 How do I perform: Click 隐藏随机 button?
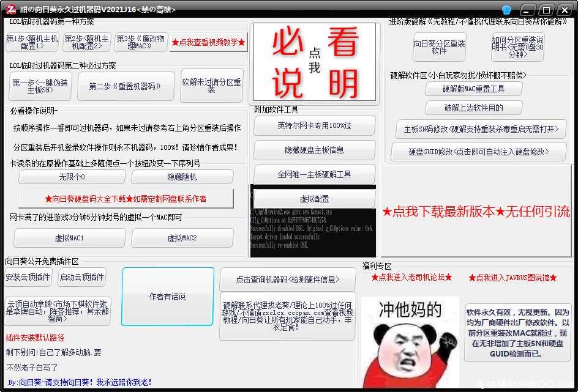[x=182, y=177]
